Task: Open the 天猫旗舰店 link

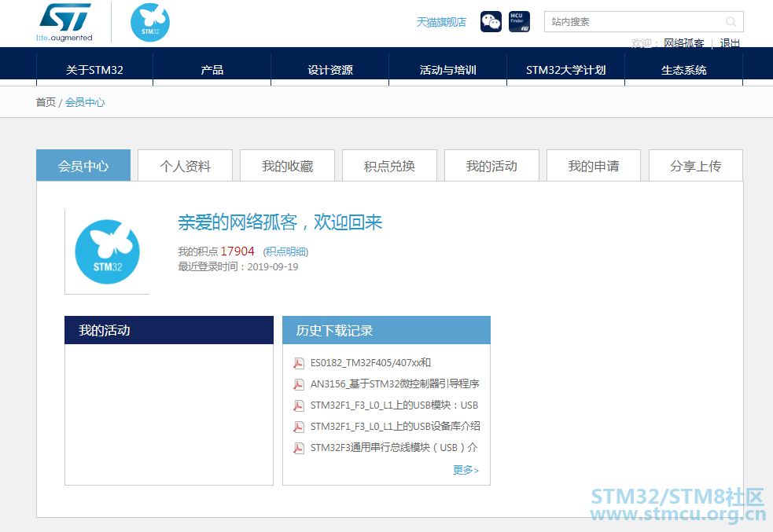Action: pos(441,22)
